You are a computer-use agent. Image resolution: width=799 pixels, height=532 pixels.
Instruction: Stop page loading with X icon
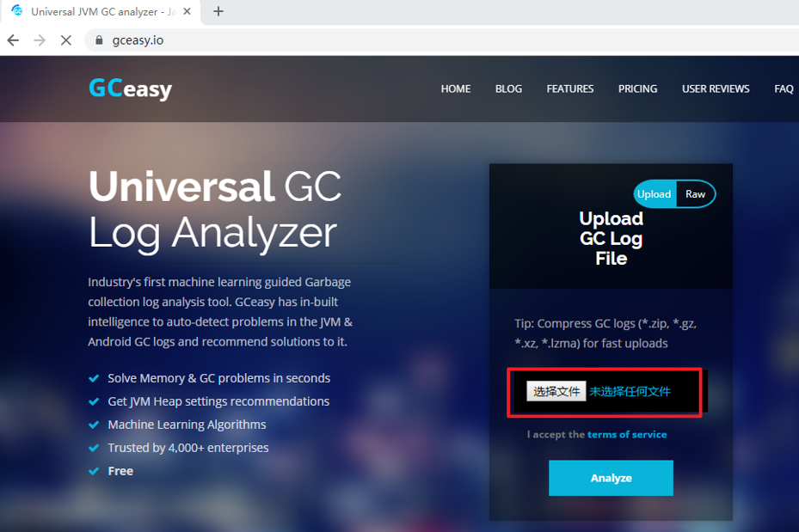tap(65, 40)
